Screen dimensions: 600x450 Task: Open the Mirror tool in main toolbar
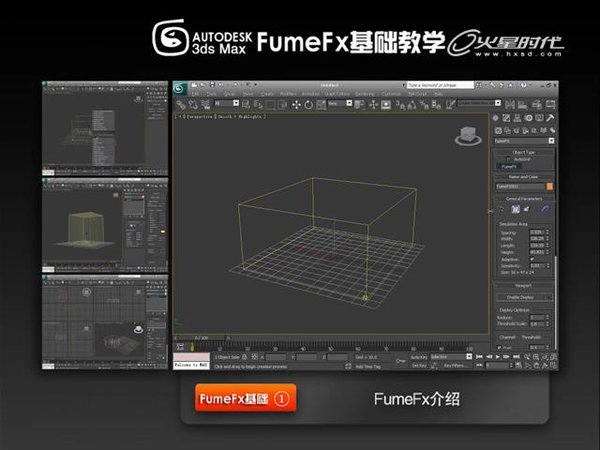tap(510, 104)
